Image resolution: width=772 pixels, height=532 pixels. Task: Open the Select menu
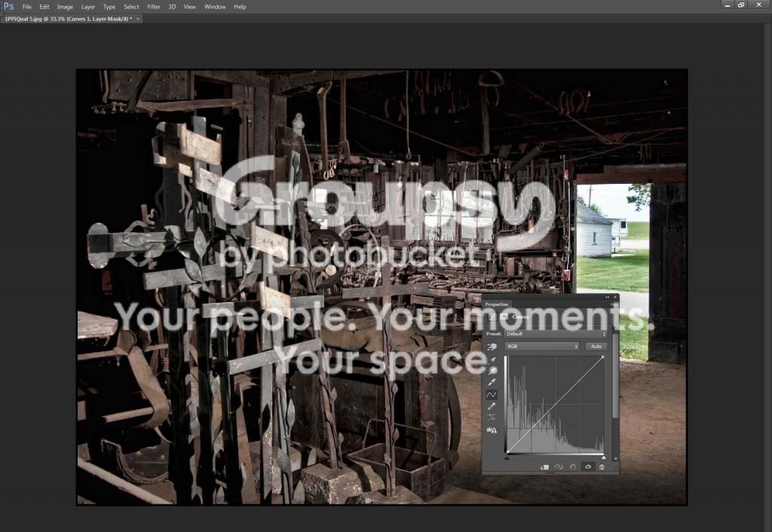pyautogui.click(x=131, y=7)
